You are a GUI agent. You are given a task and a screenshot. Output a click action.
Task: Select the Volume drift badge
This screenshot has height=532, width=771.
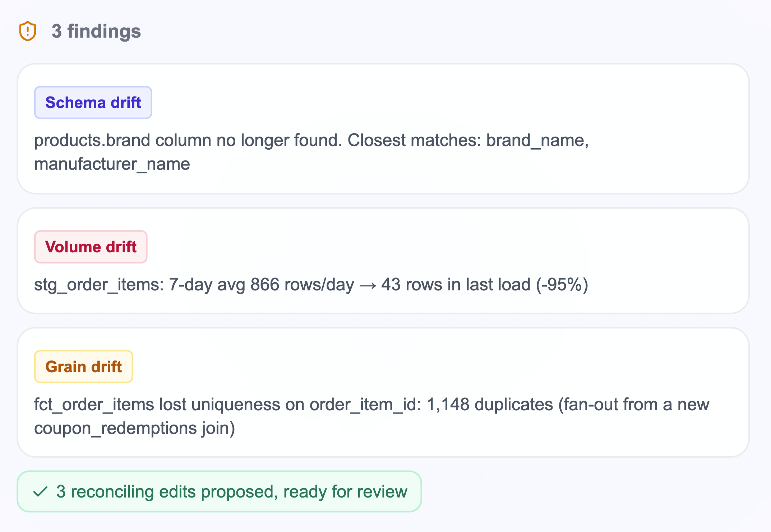tap(91, 247)
